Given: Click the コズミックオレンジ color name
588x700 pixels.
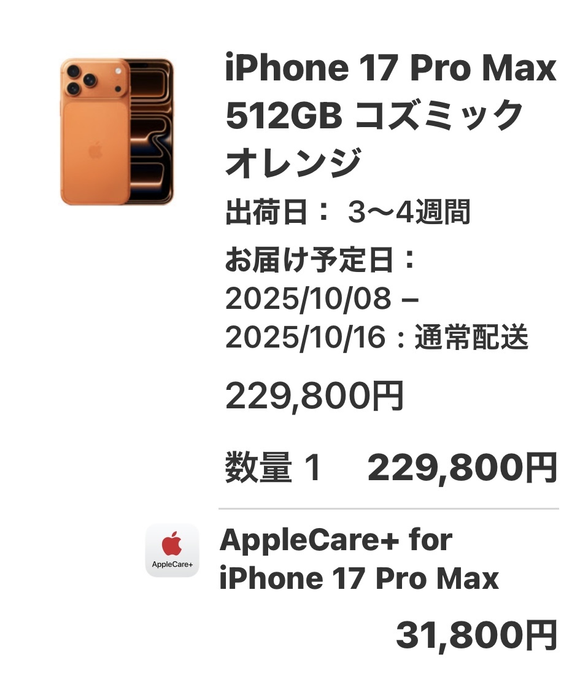Looking at the screenshot, I should click(x=375, y=138).
